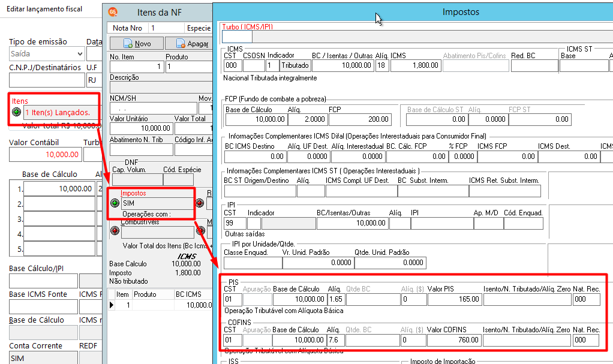The height and width of the screenshot is (364, 613).
Task: Click the Novo document icon
Action: point(128,43)
